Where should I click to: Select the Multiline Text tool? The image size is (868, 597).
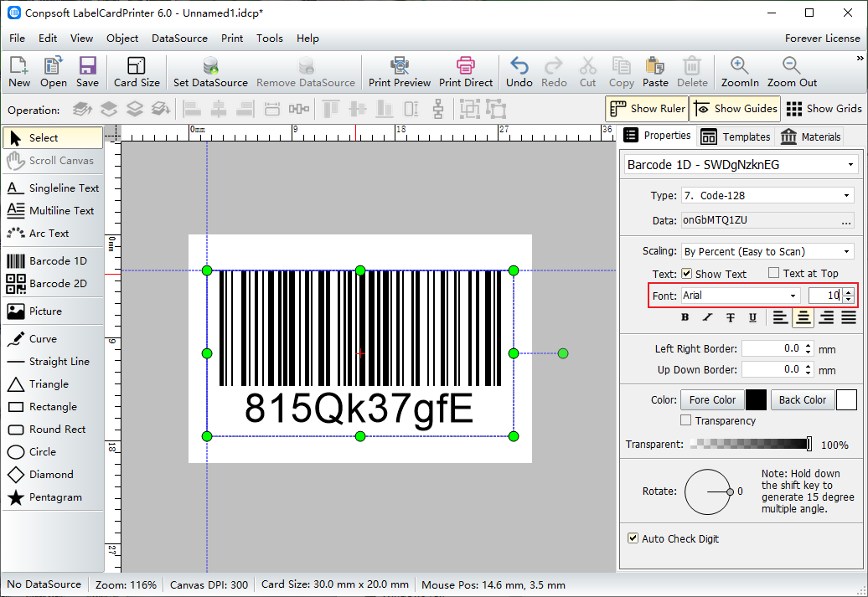(53, 211)
